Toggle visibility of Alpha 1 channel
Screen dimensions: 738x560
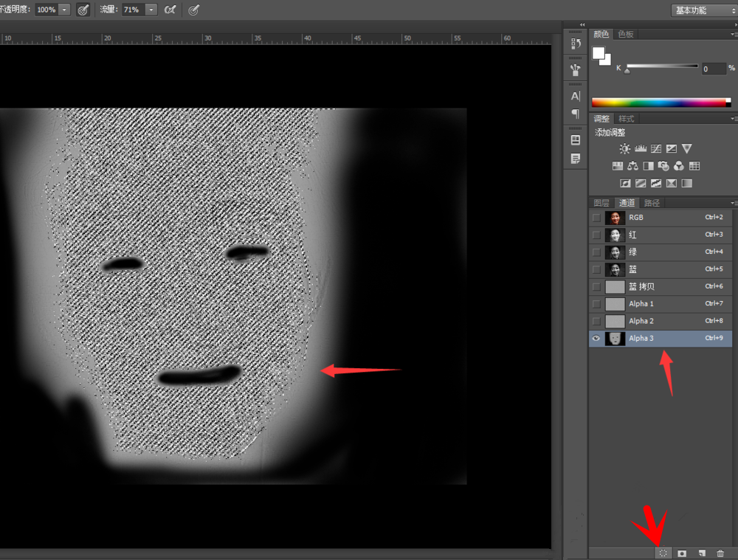click(x=596, y=304)
